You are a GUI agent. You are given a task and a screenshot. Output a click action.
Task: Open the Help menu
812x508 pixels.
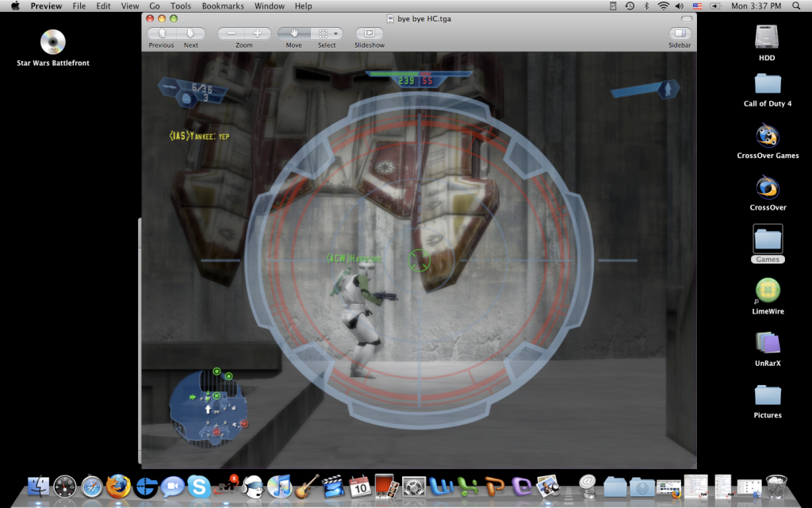[304, 6]
